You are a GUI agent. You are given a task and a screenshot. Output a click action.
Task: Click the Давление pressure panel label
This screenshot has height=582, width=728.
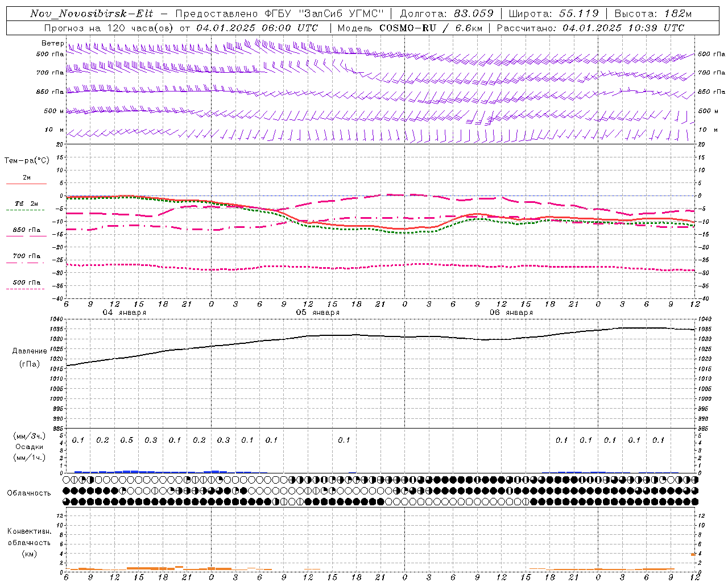pyautogui.click(x=30, y=351)
